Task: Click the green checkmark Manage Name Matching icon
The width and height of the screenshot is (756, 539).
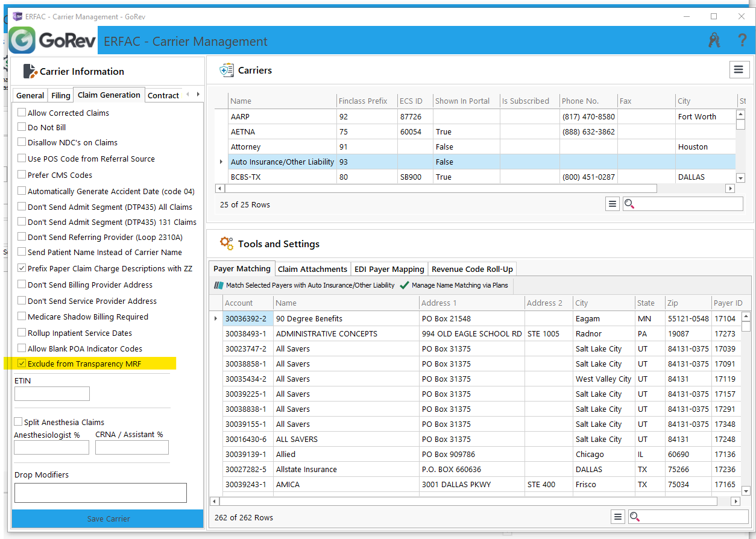Action: (x=404, y=285)
